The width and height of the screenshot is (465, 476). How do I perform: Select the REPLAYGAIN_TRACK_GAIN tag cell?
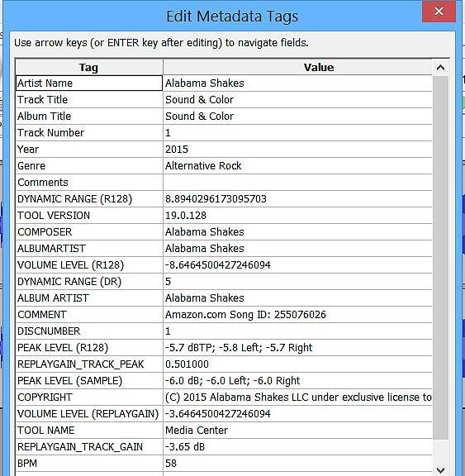coord(89,447)
